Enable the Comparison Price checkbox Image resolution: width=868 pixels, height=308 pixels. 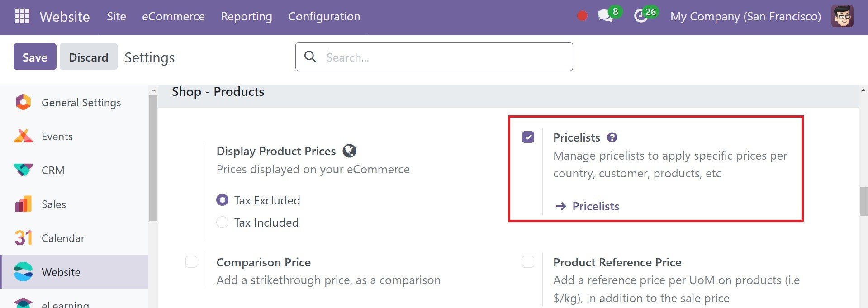click(x=191, y=262)
